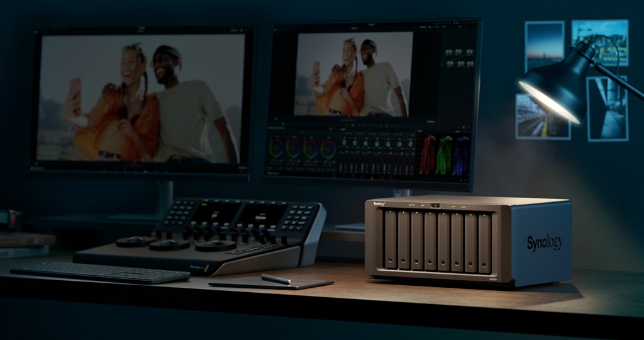Click the Offset color wheel on right monitor
Image resolution: width=644 pixels, height=340 pixels.
click(x=328, y=149)
